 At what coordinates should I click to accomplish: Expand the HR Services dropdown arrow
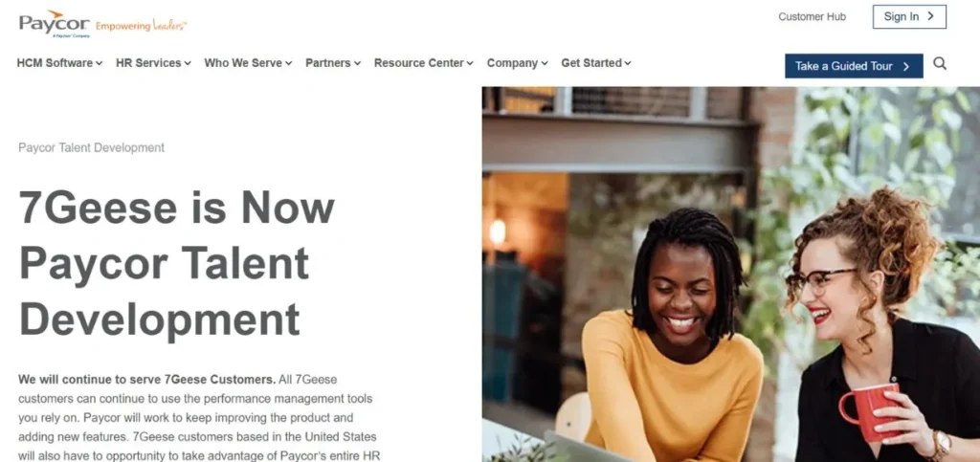tap(188, 64)
